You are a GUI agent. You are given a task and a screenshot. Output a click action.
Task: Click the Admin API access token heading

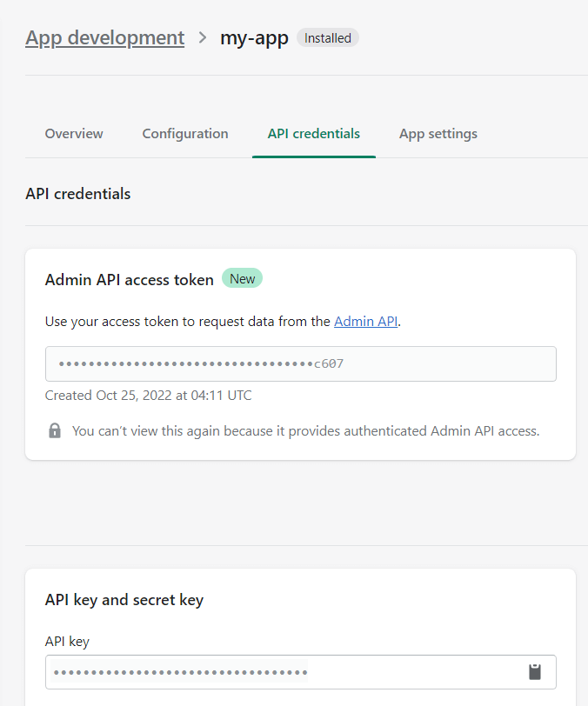[x=130, y=280]
